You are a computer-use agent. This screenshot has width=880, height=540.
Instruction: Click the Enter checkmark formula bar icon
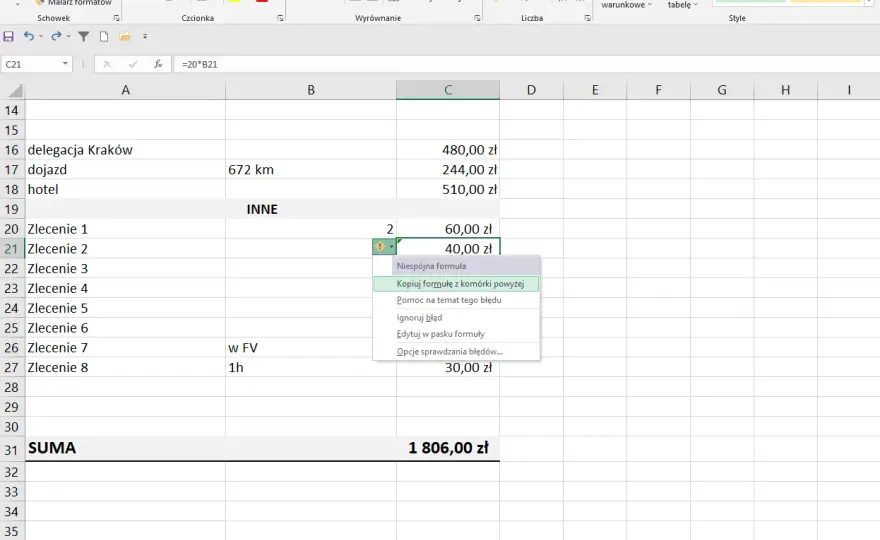click(132, 64)
